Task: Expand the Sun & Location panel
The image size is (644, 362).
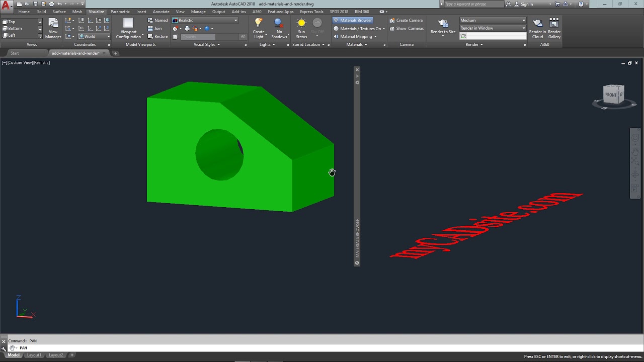Action: tap(308, 44)
